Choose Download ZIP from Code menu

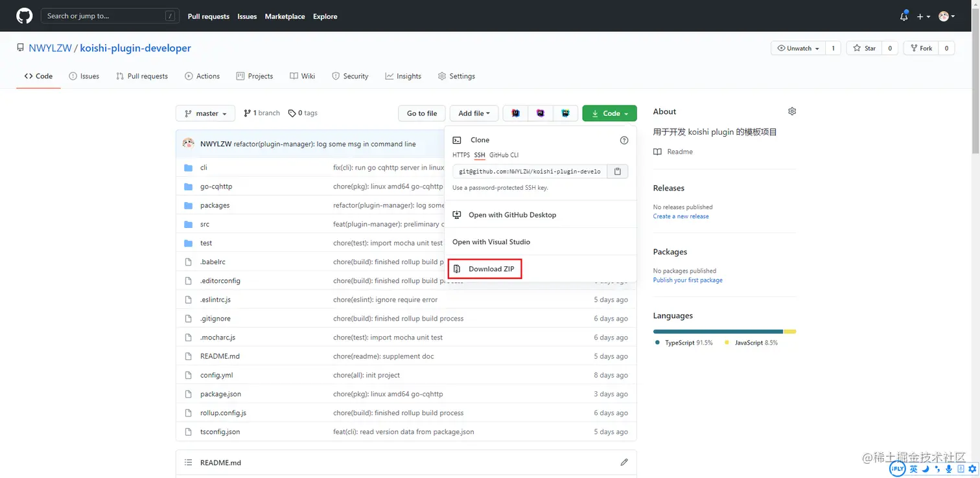[x=484, y=269]
